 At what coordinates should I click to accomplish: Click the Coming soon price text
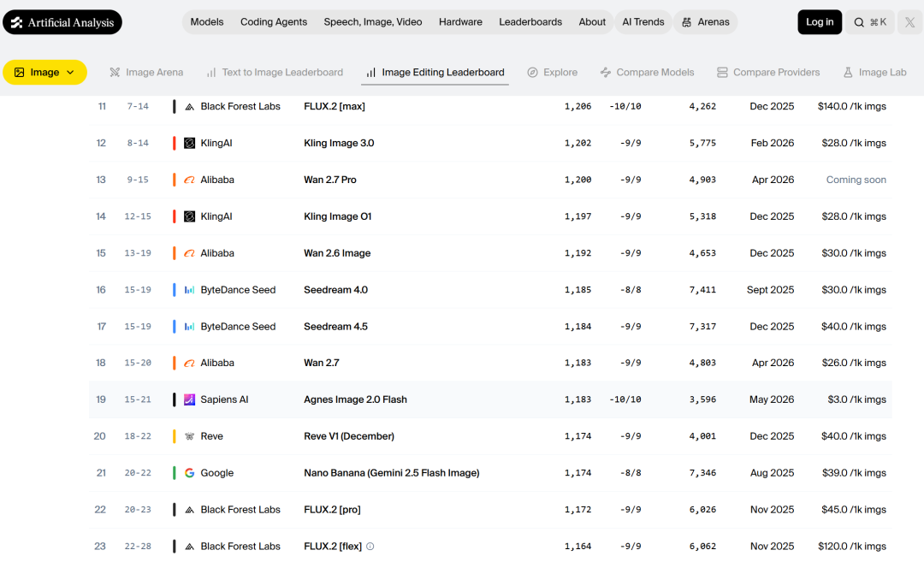click(856, 180)
